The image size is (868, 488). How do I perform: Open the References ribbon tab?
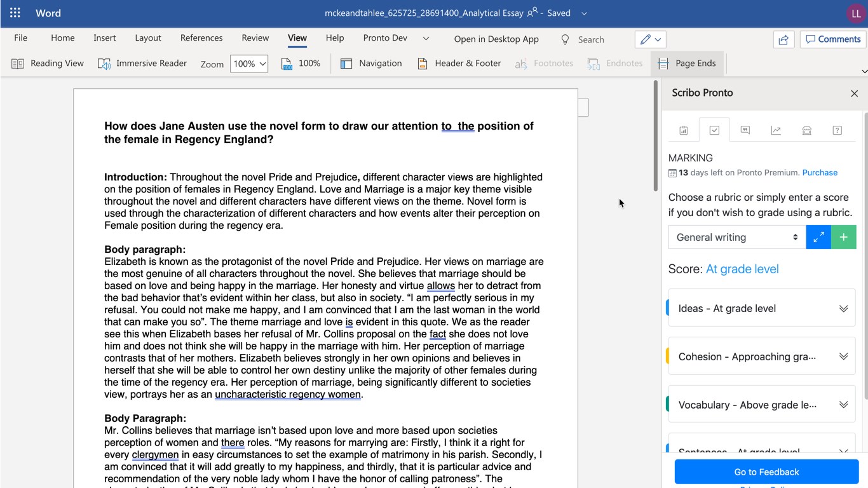click(201, 37)
